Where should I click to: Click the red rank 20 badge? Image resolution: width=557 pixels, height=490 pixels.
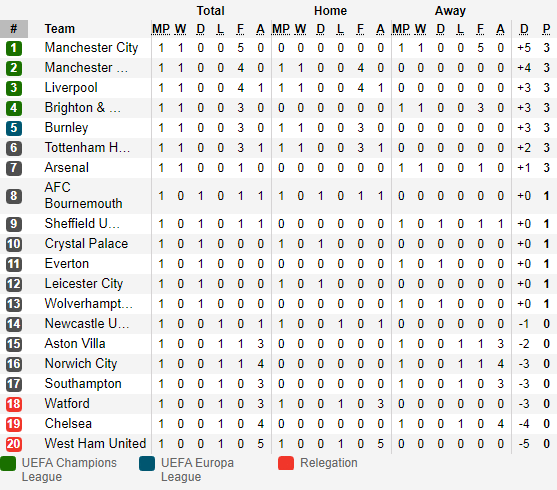coord(14,444)
